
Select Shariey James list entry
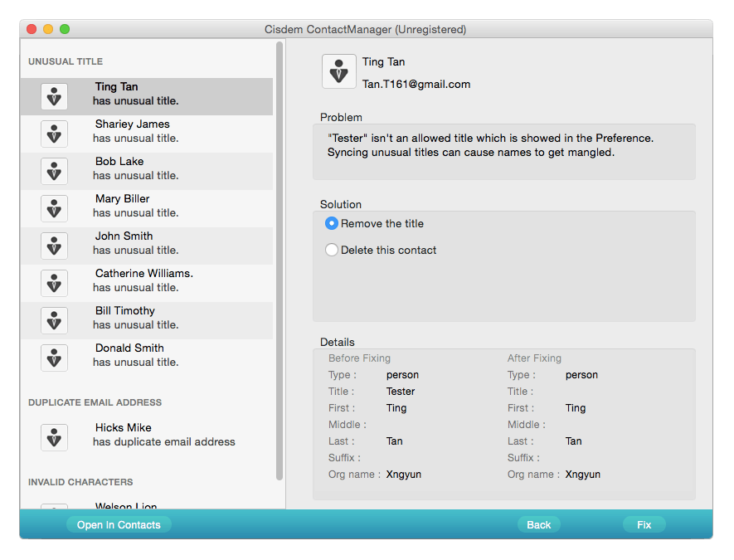pyautogui.click(x=147, y=134)
